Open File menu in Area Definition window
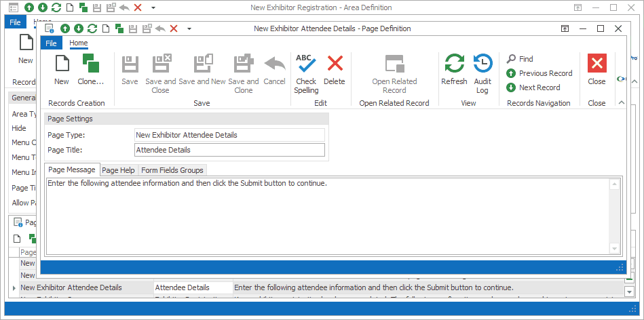 [15, 22]
